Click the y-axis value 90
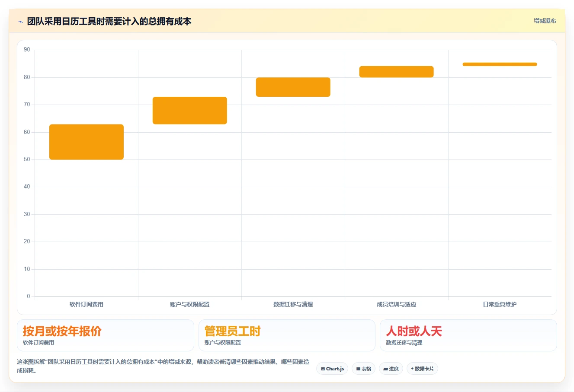The height and width of the screenshot is (392, 574). click(27, 50)
